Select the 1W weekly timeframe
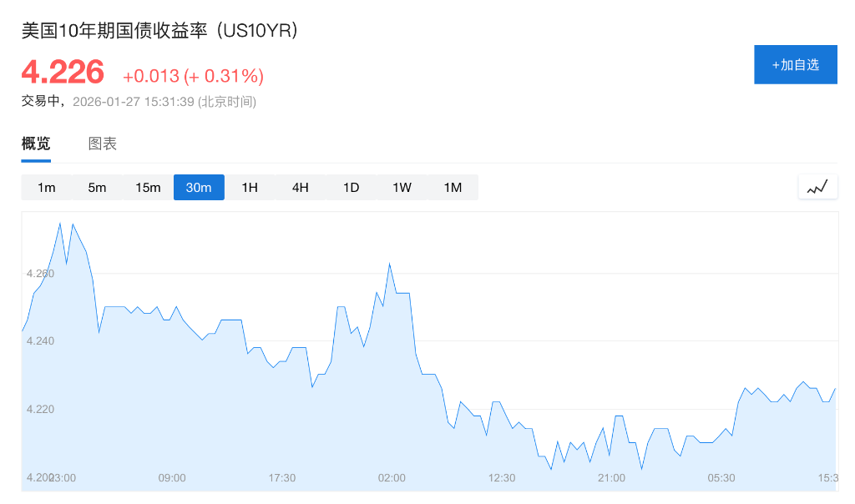The width and height of the screenshot is (855, 504). (402, 188)
